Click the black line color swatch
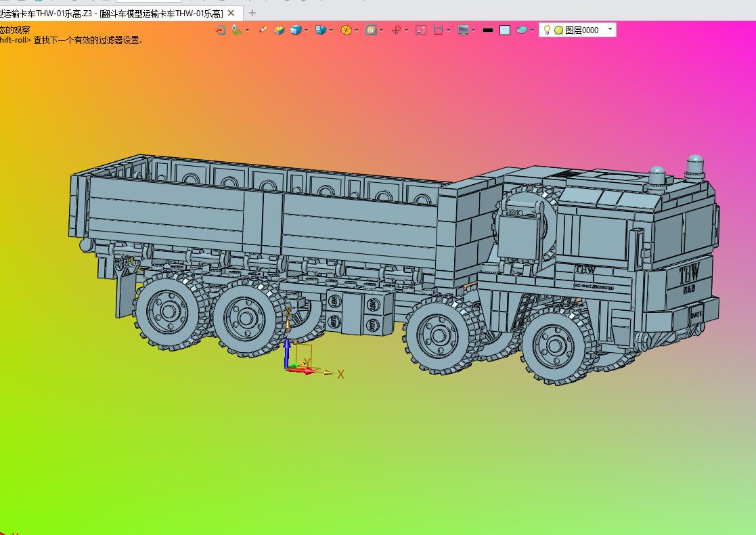The width and height of the screenshot is (756, 535). point(488,30)
